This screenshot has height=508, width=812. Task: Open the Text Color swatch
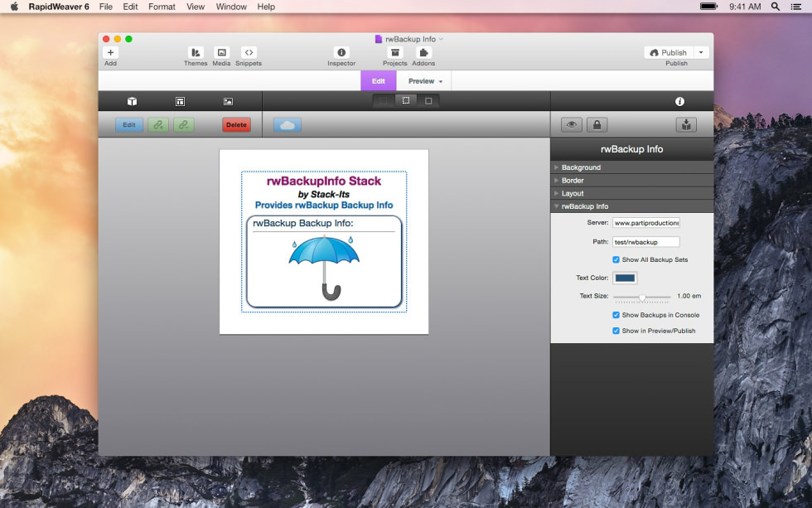625,278
